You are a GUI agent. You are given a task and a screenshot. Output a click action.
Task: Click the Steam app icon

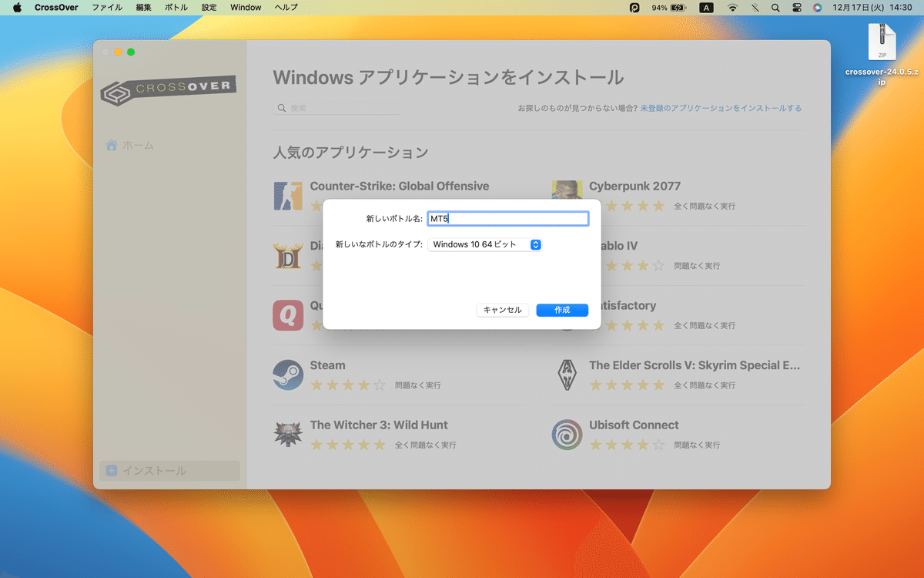[287, 375]
